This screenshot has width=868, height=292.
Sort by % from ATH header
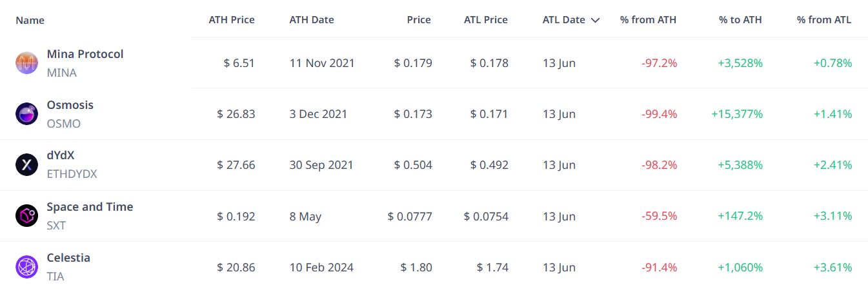click(649, 19)
